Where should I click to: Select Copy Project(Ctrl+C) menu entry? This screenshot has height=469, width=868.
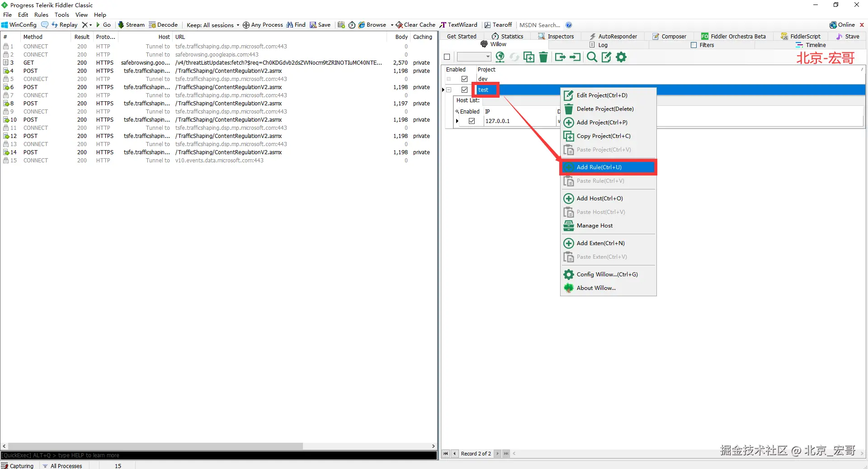tap(609, 136)
